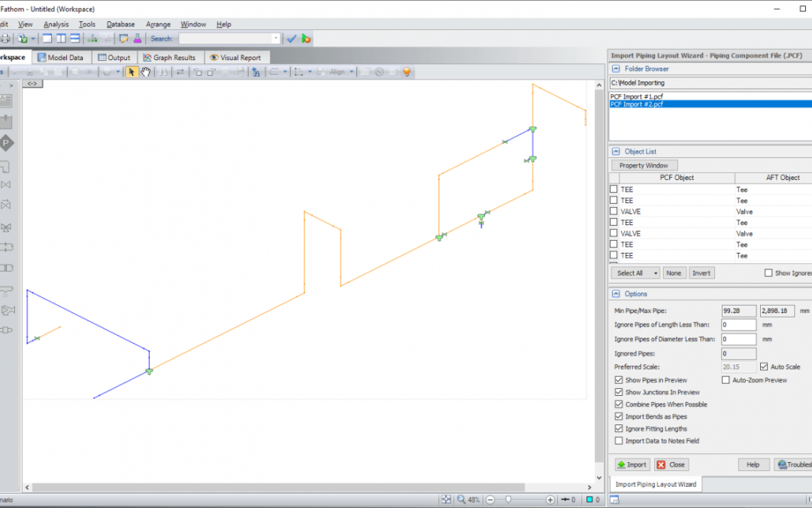The height and width of the screenshot is (508, 812).
Task: Click the purple flask icon in toolbar
Action: pos(138,38)
